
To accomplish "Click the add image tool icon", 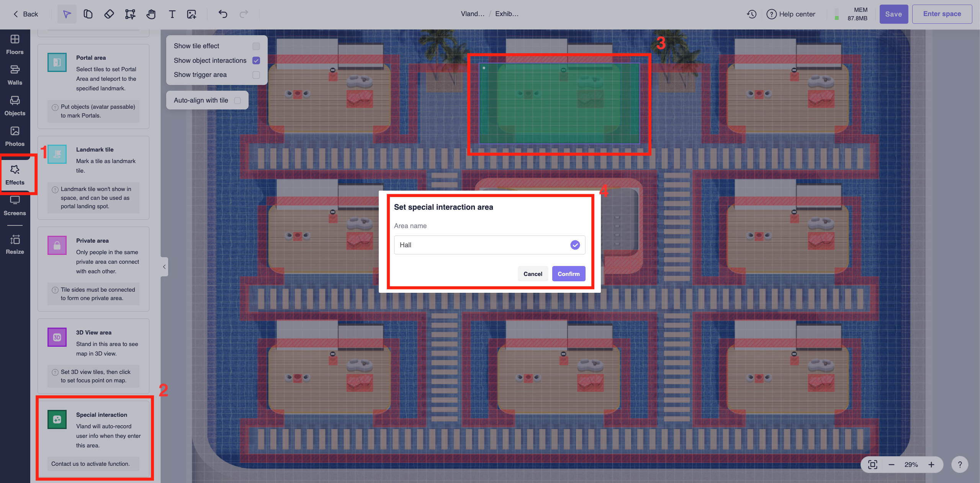I will (191, 14).
